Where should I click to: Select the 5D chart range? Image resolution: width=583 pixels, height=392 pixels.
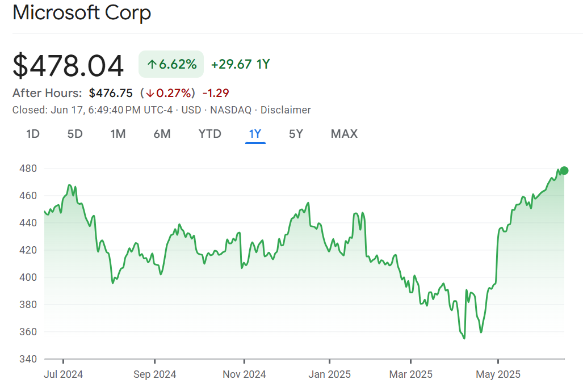pos(75,134)
